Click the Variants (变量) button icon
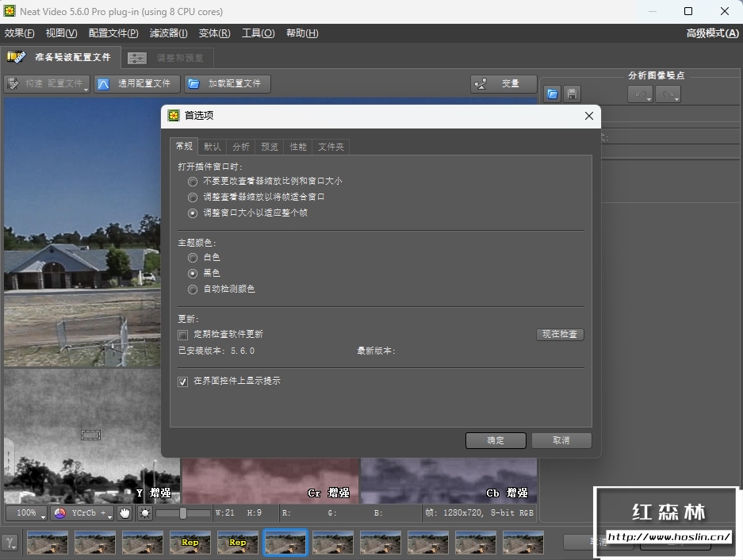 pos(481,84)
